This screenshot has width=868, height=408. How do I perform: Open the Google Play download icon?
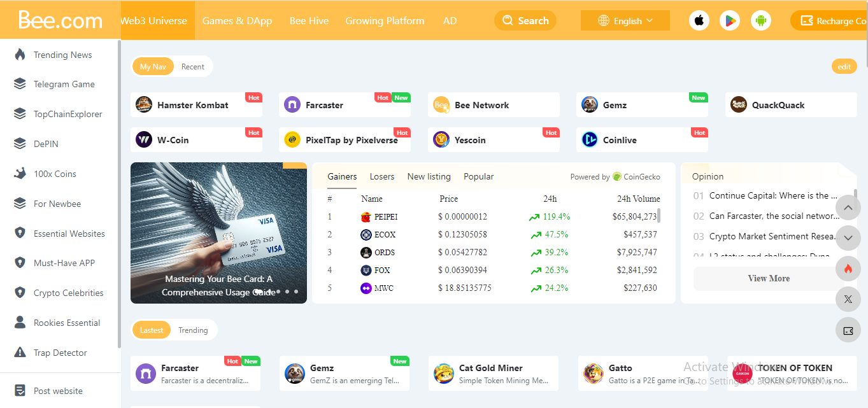coord(730,20)
